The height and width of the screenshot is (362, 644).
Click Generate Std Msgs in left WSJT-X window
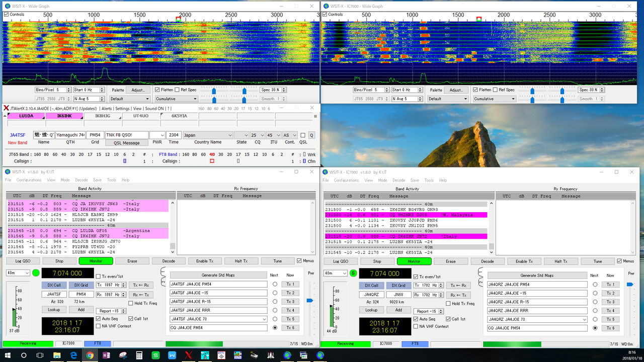pos(218,275)
